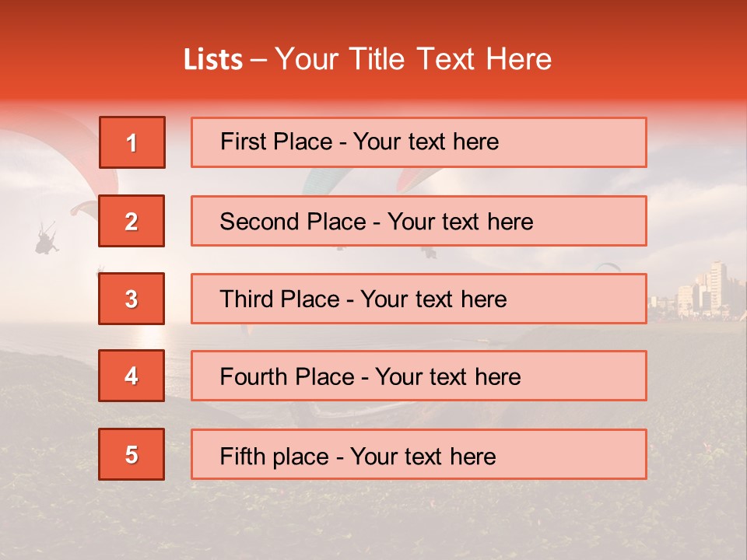Click the digit inside the number 1 box
Image resolution: width=747 pixels, height=560 pixels.
(x=132, y=143)
